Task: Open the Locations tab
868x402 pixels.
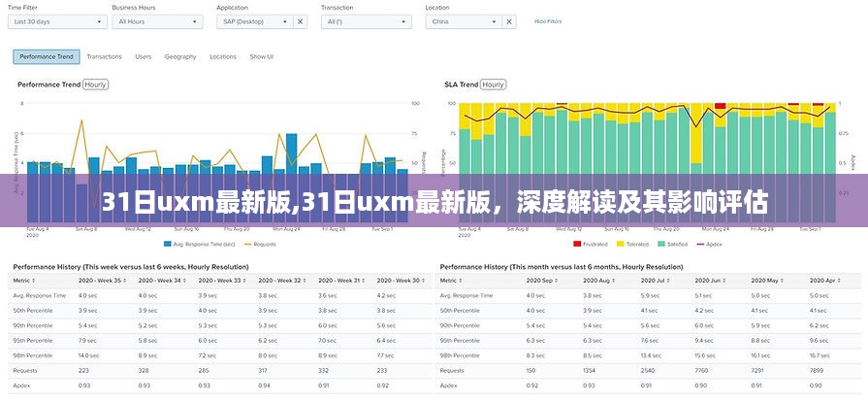Action: [223, 56]
